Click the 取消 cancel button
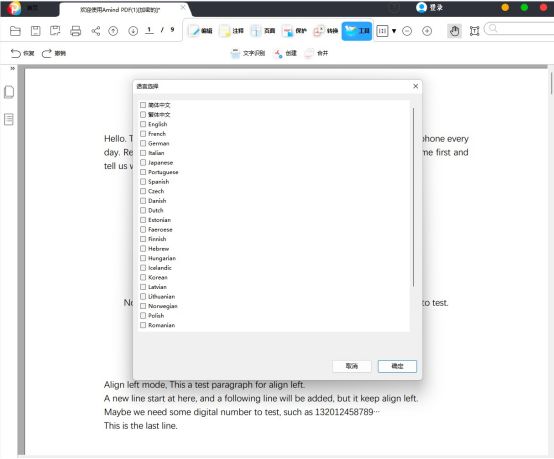This screenshot has width=554, height=459. point(352,366)
